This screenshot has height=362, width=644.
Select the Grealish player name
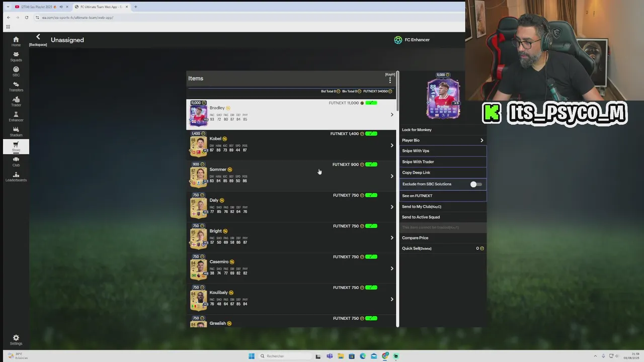tap(217, 323)
